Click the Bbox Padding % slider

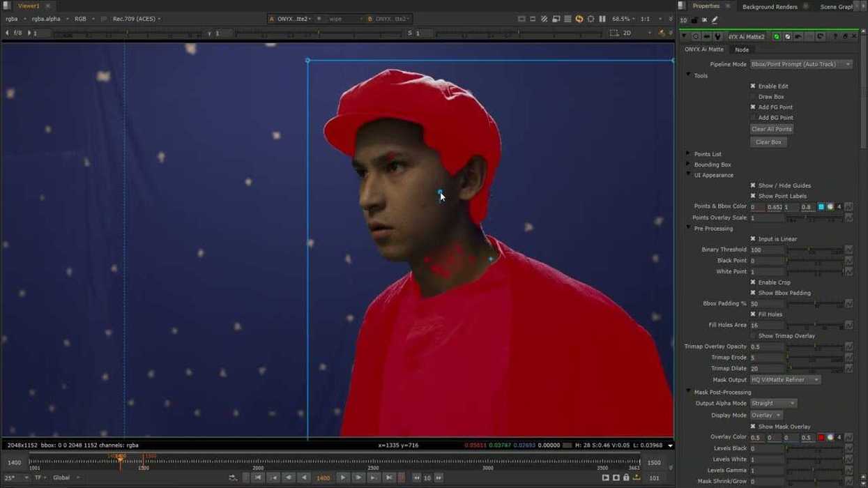tap(814, 304)
